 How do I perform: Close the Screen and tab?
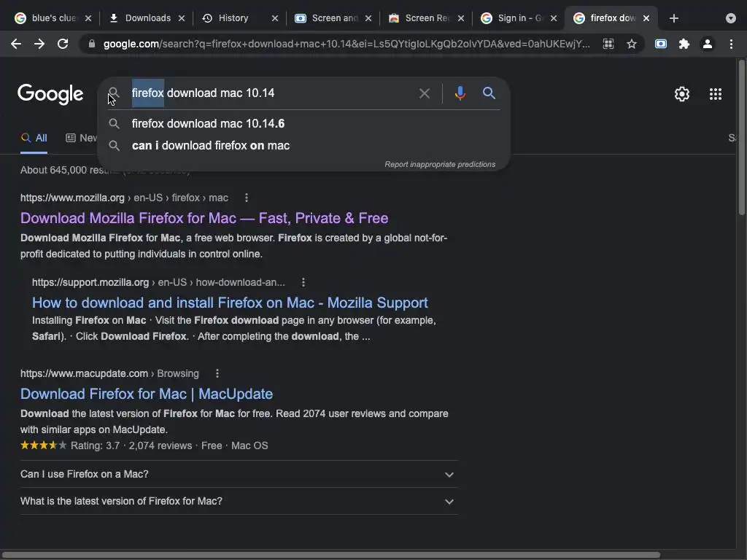[368, 18]
